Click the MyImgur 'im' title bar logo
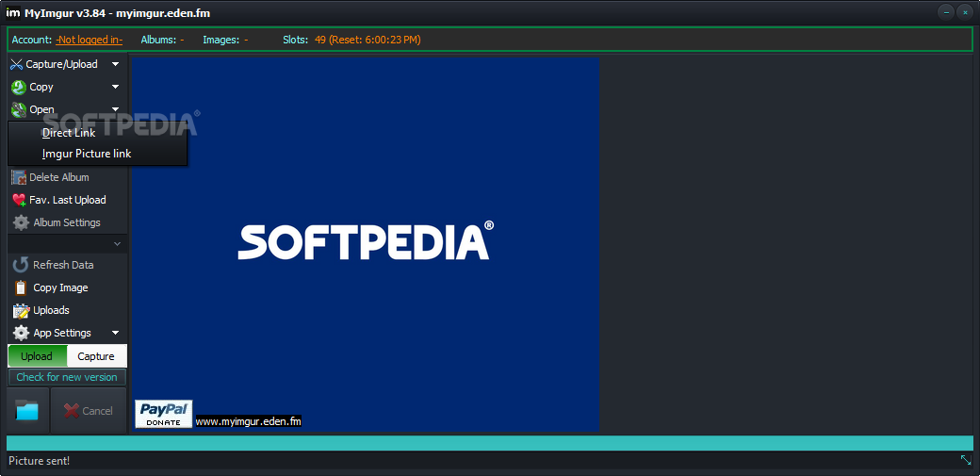 coord(12,12)
